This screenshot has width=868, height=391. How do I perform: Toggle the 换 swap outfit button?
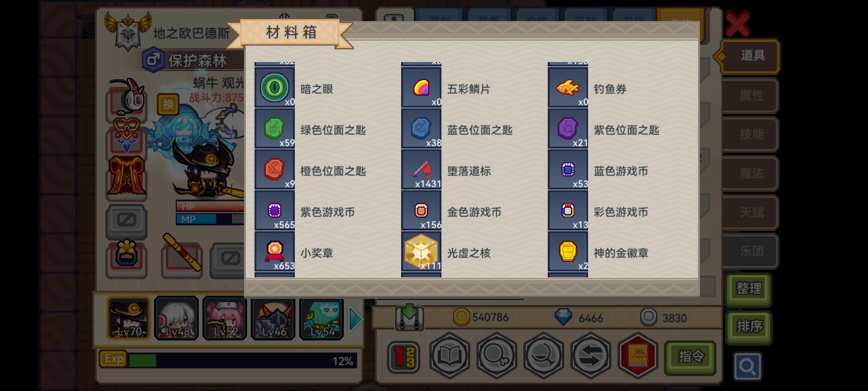pos(168,104)
